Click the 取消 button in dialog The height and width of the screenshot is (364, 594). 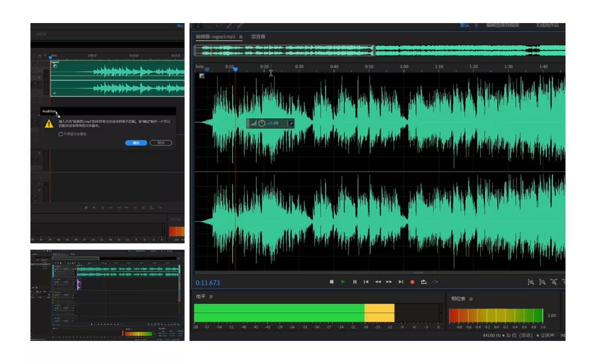[x=161, y=142]
